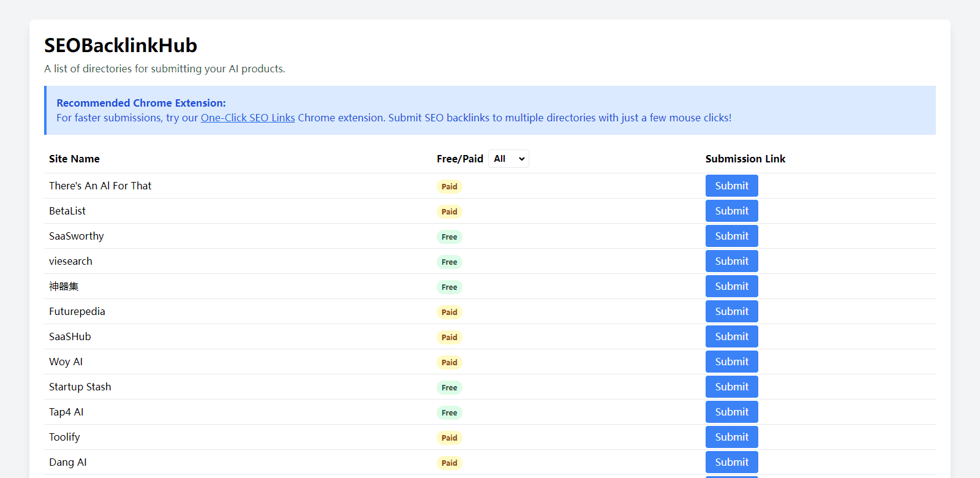
Task: Click the Paid badge in Toolify row
Action: click(450, 438)
